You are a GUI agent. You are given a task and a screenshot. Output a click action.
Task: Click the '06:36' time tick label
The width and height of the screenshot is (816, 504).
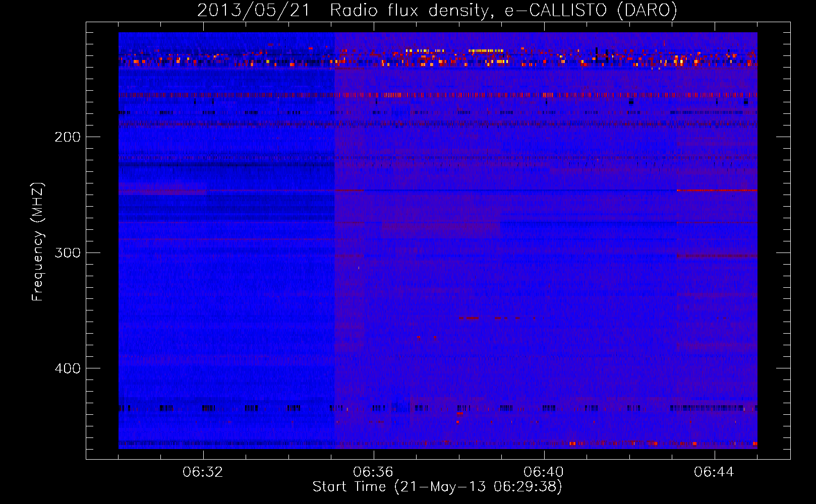pyautogui.click(x=373, y=472)
